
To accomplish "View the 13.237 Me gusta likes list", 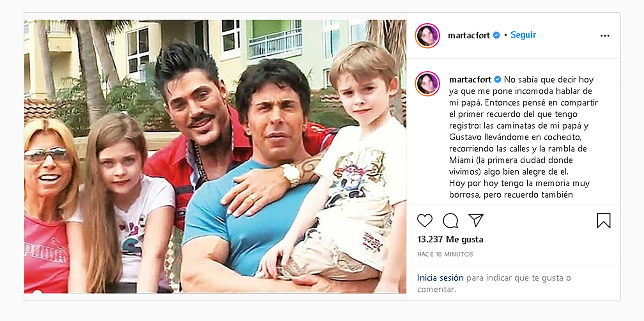I will click(x=450, y=239).
